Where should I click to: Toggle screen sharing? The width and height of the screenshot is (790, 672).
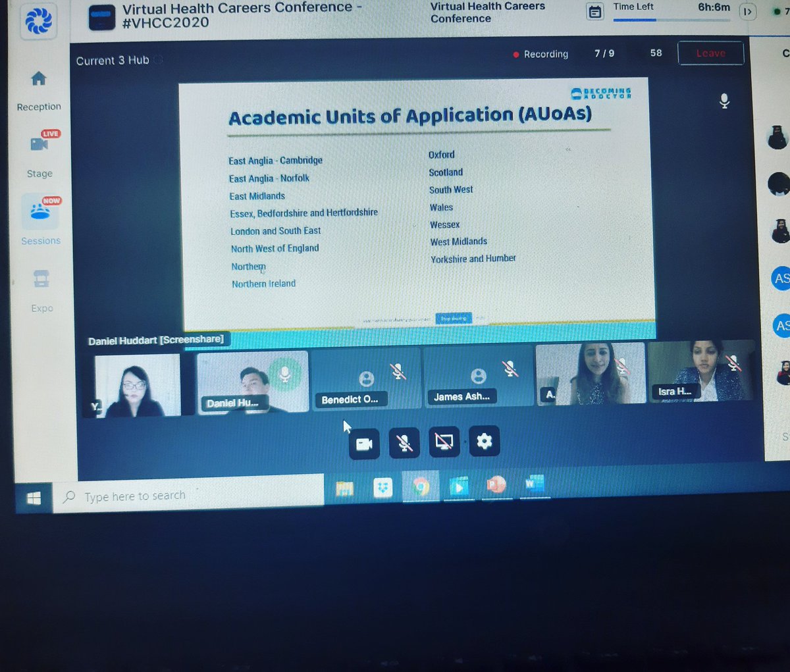[x=444, y=442]
